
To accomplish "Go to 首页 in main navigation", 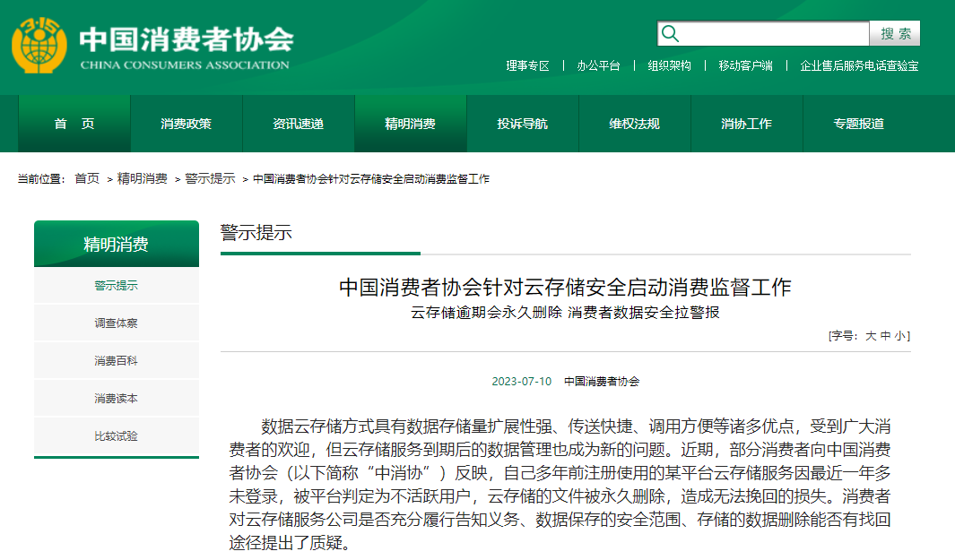I will point(74,124).
